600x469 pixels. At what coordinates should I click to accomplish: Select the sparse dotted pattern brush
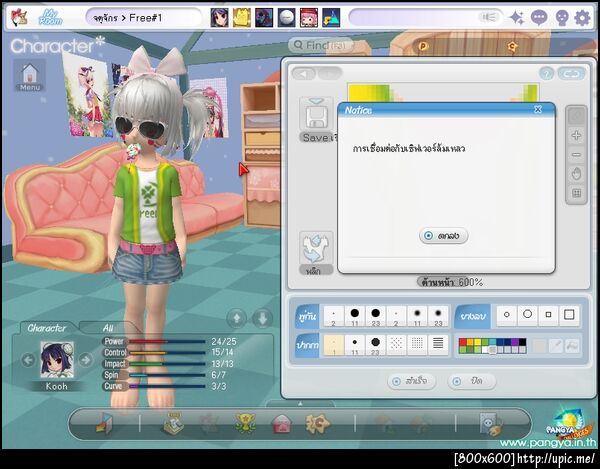pyautogui.click(x=396, y=344)
